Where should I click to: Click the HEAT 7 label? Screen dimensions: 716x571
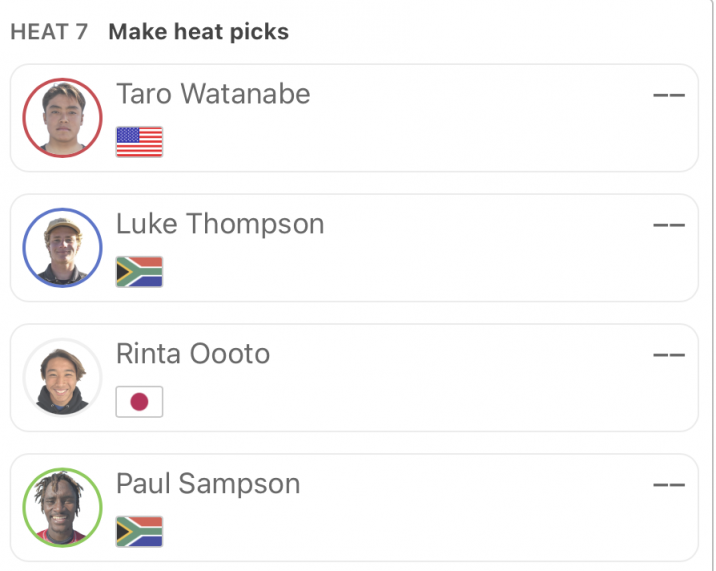pos(49,32)
